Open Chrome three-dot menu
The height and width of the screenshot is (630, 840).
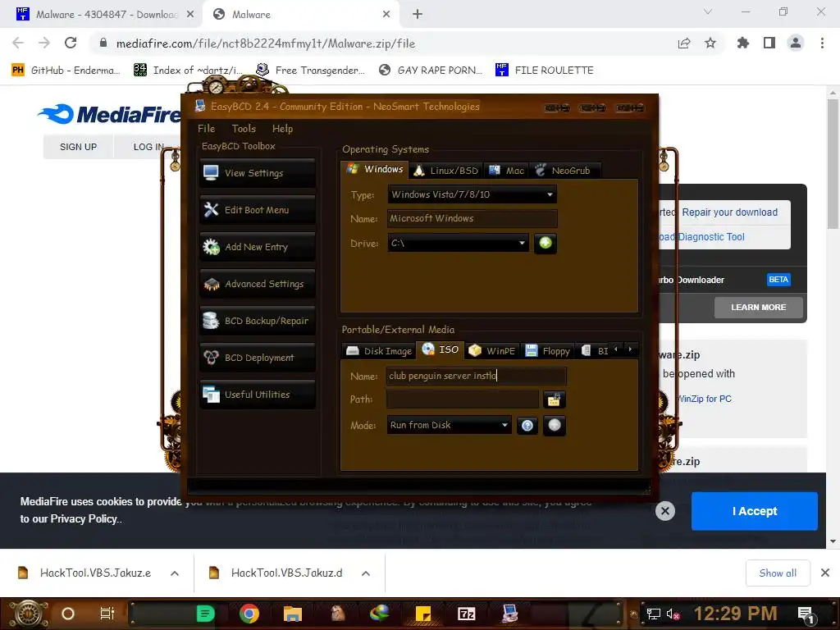(822, 43)
